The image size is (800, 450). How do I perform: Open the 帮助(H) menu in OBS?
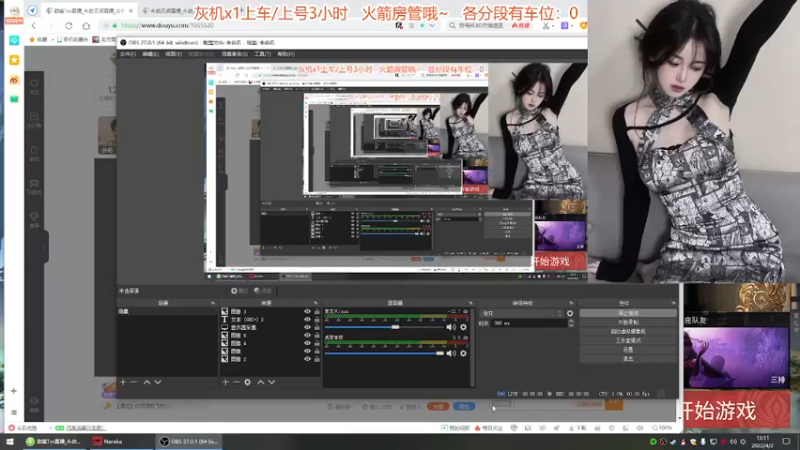(286, 54)
